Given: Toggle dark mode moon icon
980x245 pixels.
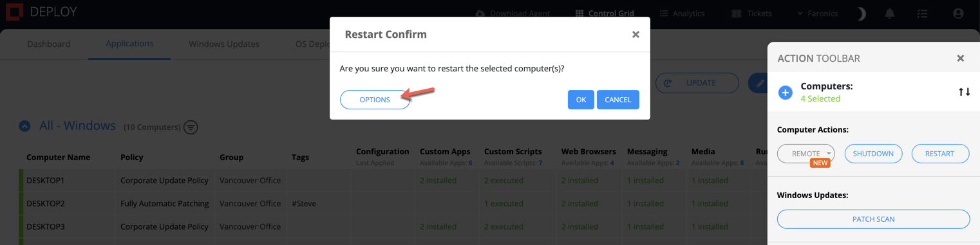Looking at the screenshot, I should coord(862,14).
